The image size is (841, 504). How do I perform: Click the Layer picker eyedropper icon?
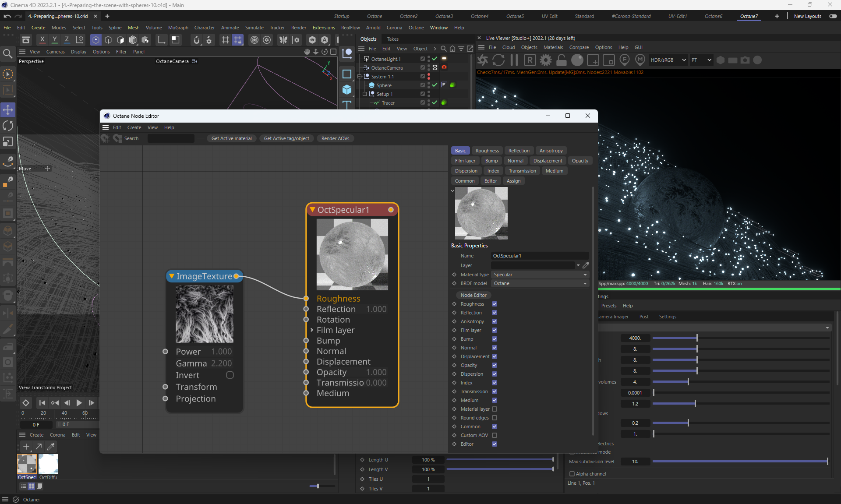tap(586, 265)
